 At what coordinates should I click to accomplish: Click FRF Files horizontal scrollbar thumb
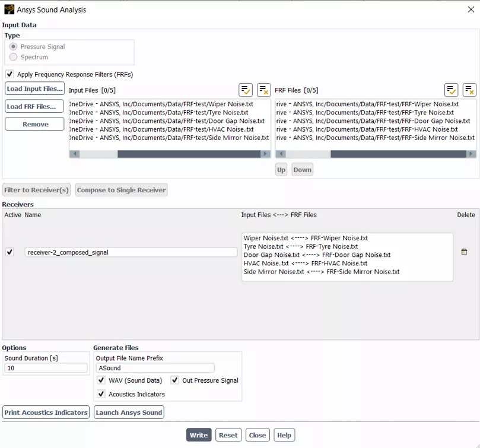398,154
